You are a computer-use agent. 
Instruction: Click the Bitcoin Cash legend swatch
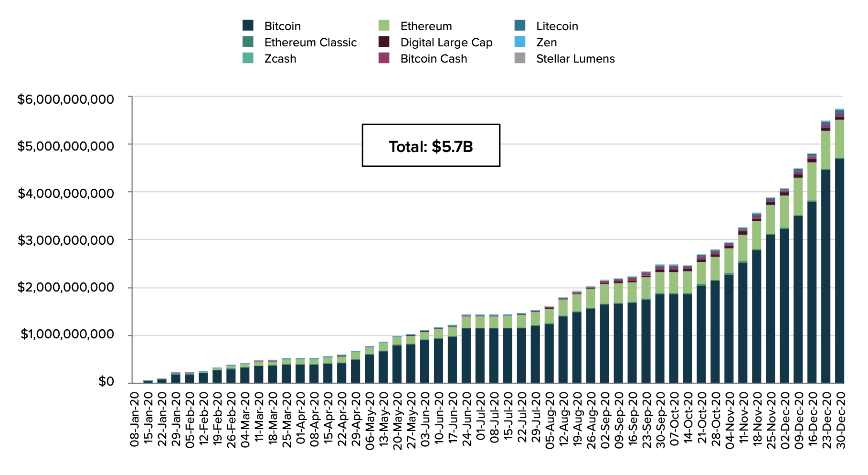pos(384,58)
